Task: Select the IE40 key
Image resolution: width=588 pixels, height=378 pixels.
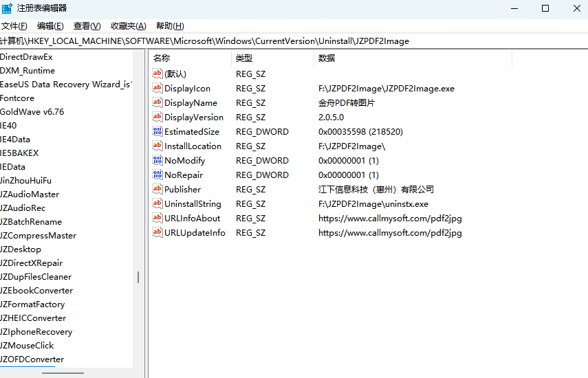Action: pos(8,126)
